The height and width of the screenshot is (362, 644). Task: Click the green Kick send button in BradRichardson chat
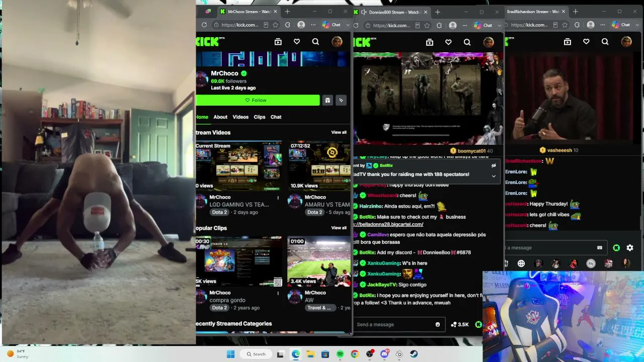[616, 247]
